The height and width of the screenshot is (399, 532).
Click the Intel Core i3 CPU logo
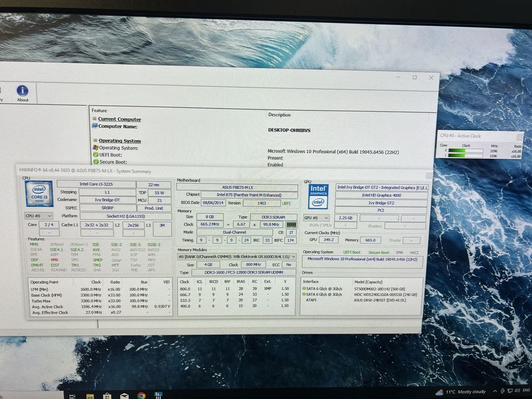tap(39, 194)
